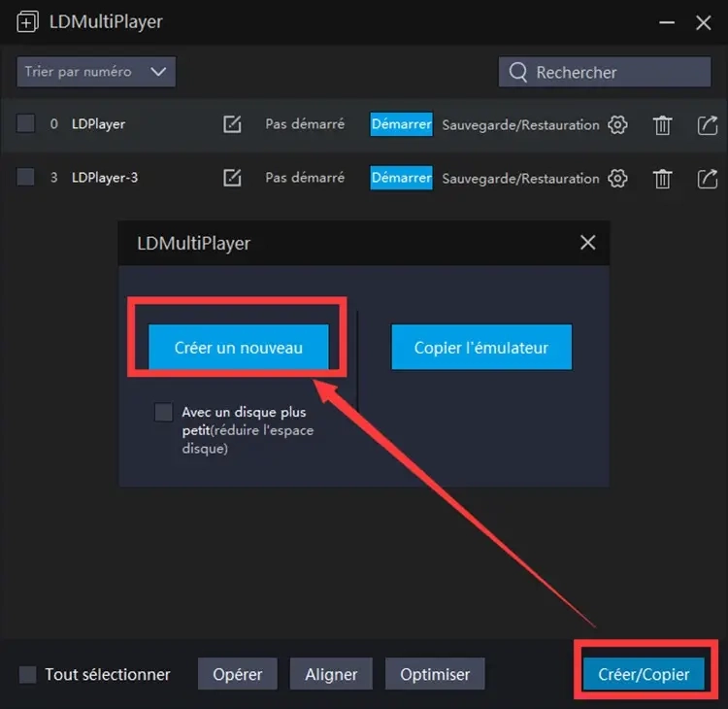Close the inner LDMultiPlayer dialog
Image resolution: width=728 pixels, height=709 pixels.
click(588, 242)
